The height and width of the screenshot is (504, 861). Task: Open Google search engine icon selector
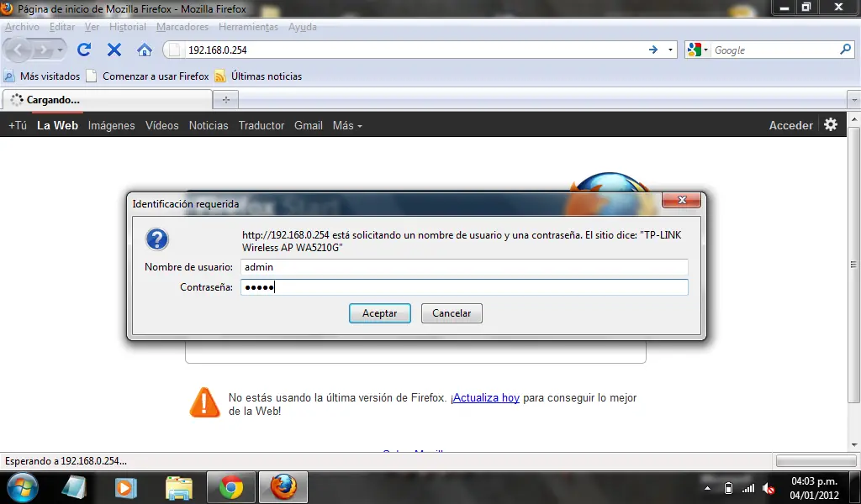pyautogui.click(x=697, y=50)
